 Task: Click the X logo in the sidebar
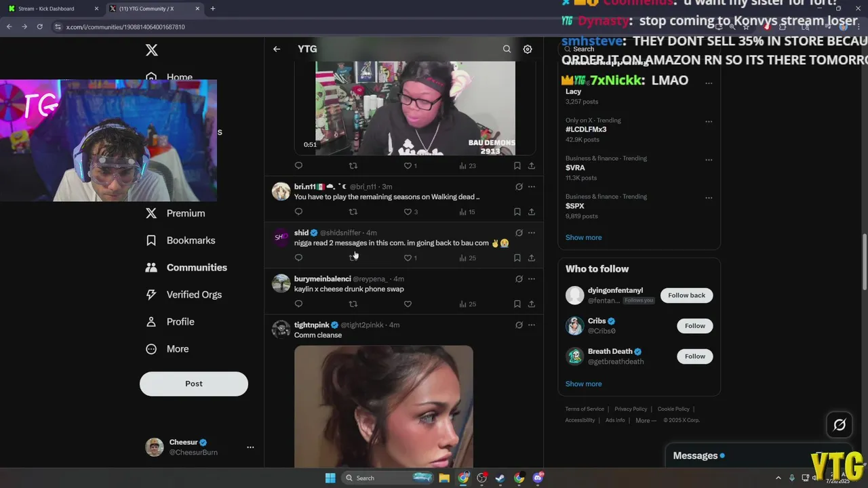click(x=152, y=50)
